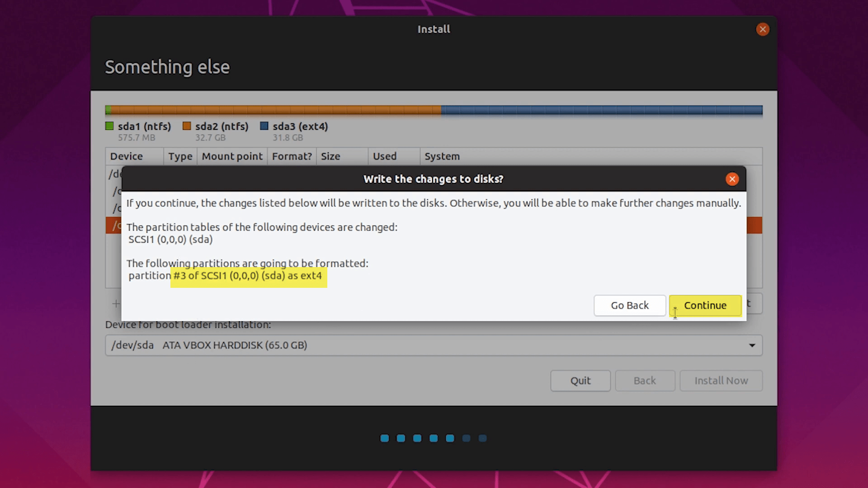Expand the boot loader device dropdown
868x488 pixels.
point(752,344)
